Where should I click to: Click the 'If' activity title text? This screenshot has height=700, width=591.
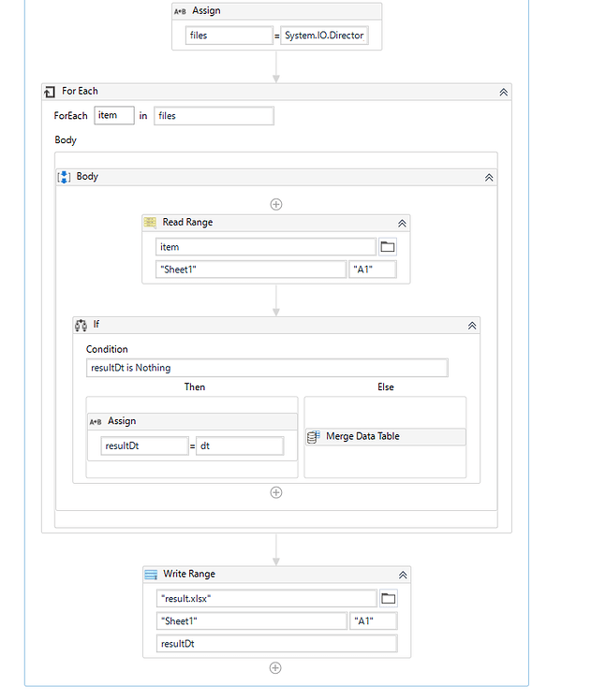coord(96,324)
